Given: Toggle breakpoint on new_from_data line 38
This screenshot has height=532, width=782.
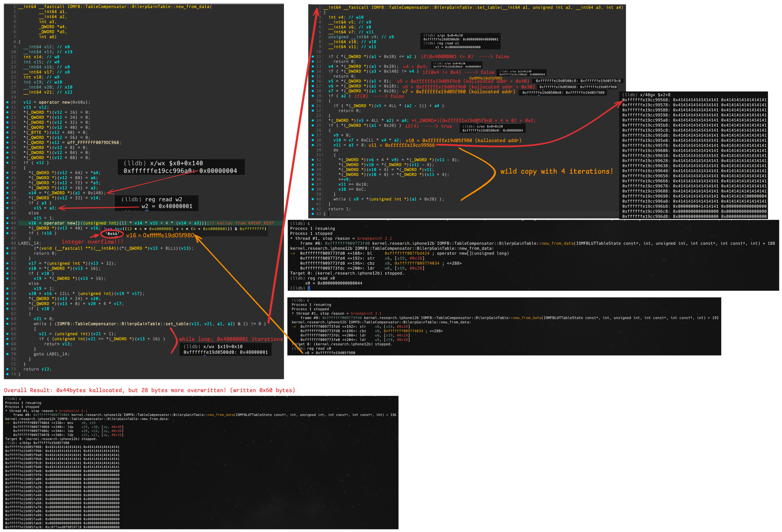Looking at the screenshot, I should [7, 193].
